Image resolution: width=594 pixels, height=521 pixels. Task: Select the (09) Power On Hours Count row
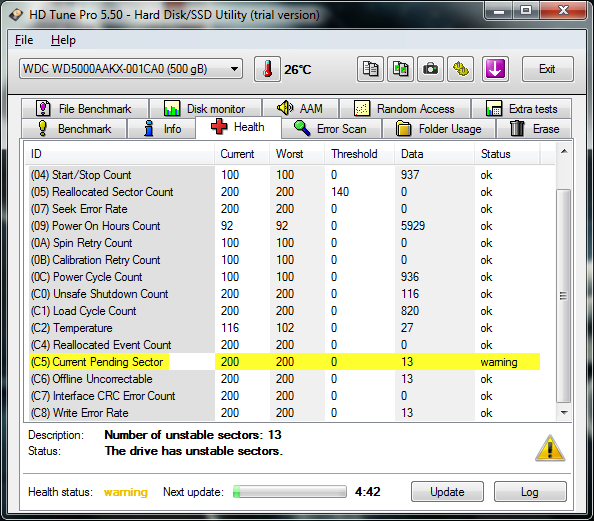click(x=283, y=226)
